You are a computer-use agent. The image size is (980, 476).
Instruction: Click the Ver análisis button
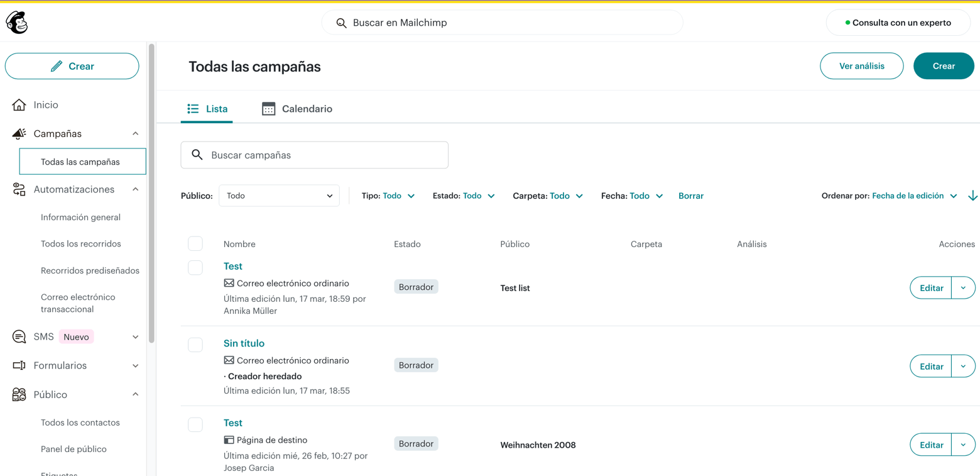pos(861,66)
